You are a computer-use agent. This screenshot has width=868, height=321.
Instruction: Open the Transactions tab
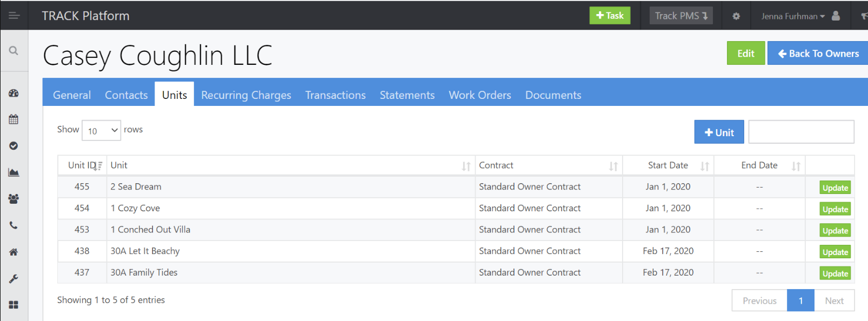[x=336, y=95]
